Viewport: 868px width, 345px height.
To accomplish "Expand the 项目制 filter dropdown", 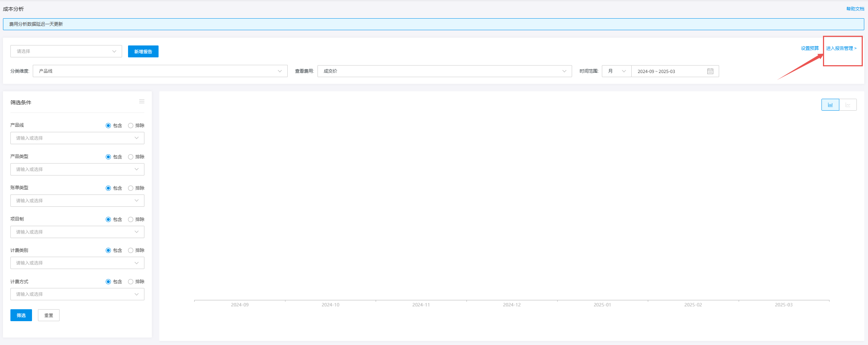I will pyautogui.click(x=77, y=232).
